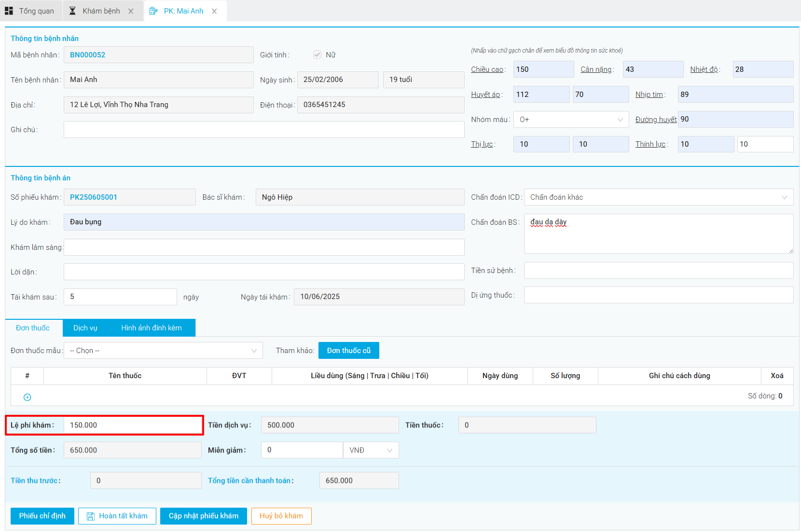Click the Miễn giảm amount field
The height and width of the screenshot is (532, 801).
pyautogui.click(x=302, y=450)
